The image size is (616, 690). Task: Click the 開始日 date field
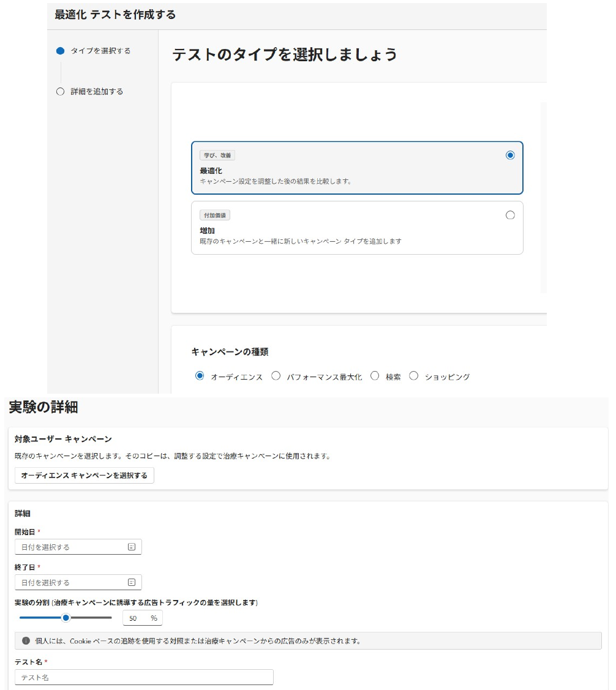(x=78, y=547)
